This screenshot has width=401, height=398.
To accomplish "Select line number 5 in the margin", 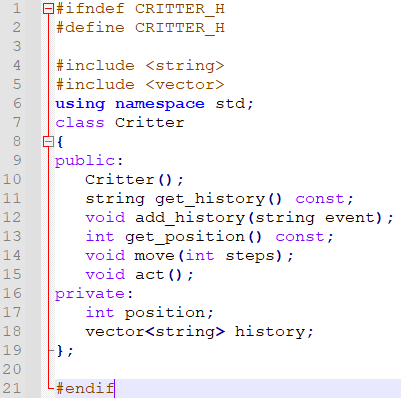I will [x=17, y=84].
